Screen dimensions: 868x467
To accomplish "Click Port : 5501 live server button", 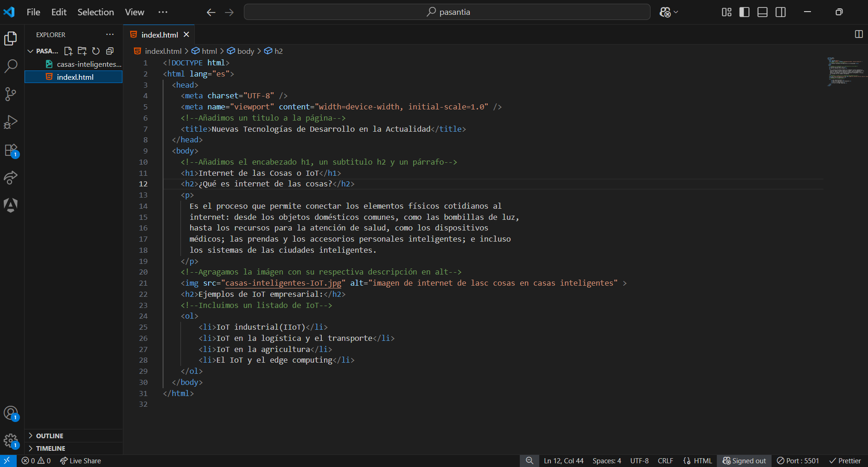I will click(x=798, y=461).
